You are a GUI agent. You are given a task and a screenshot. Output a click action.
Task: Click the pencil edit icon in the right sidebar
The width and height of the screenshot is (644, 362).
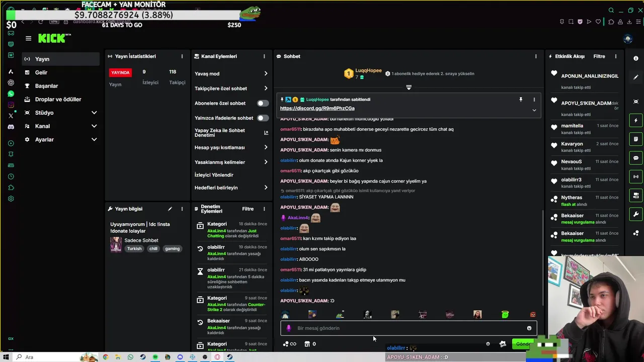636,77
